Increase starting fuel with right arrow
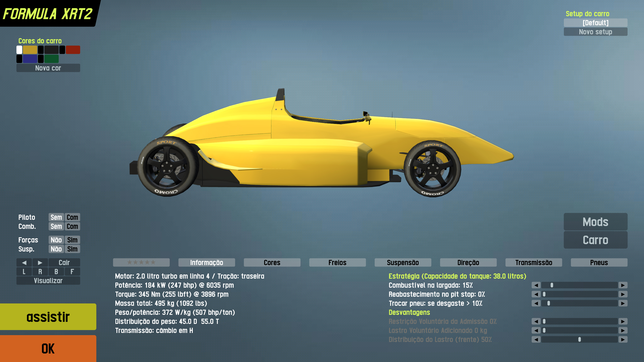The image size is (644, 362). coord(623,285)
